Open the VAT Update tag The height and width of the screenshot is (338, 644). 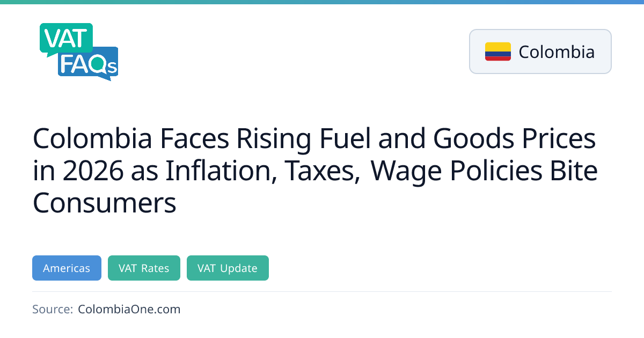pos(228,268)
